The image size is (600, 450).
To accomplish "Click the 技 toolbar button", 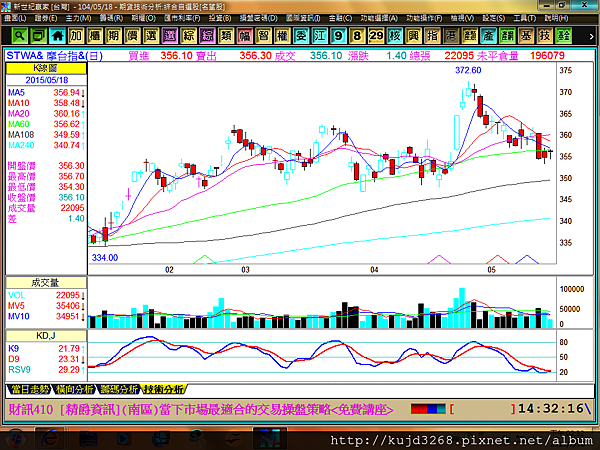I will point(545,36).
